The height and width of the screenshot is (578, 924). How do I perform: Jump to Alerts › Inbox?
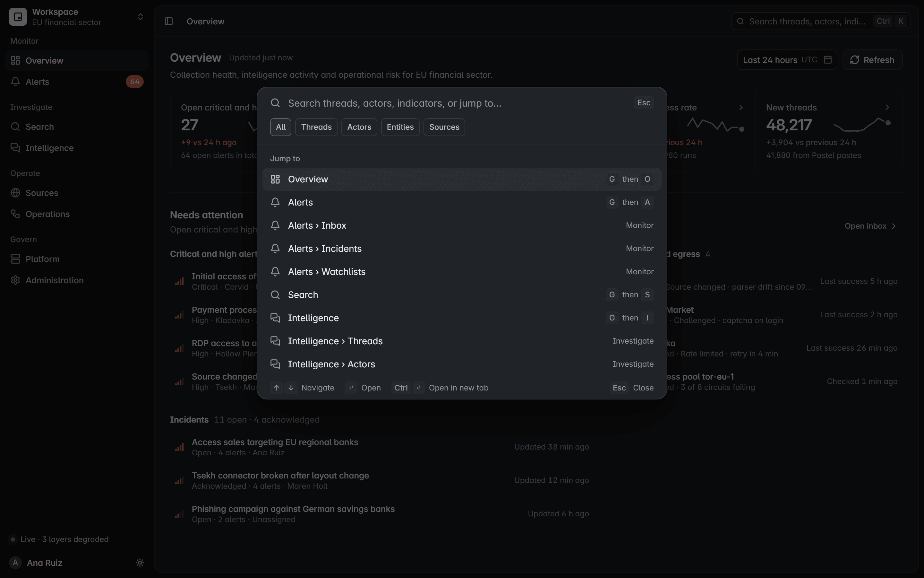click(462, 225)
